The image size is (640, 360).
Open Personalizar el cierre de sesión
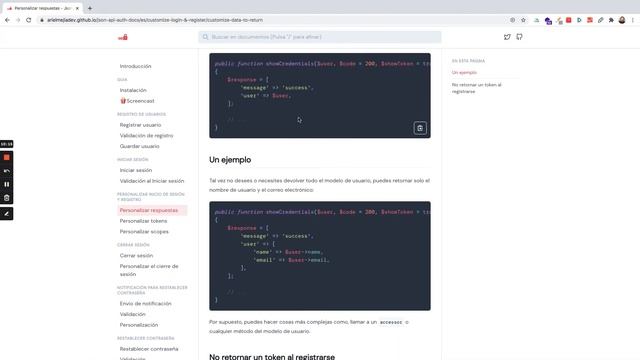(149, 270)
